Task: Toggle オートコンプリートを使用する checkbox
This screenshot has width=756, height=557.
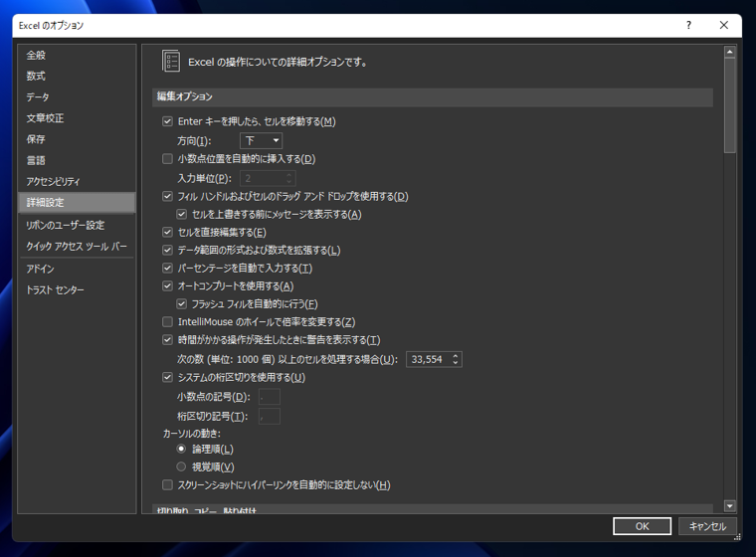Action: coord(167,286)
